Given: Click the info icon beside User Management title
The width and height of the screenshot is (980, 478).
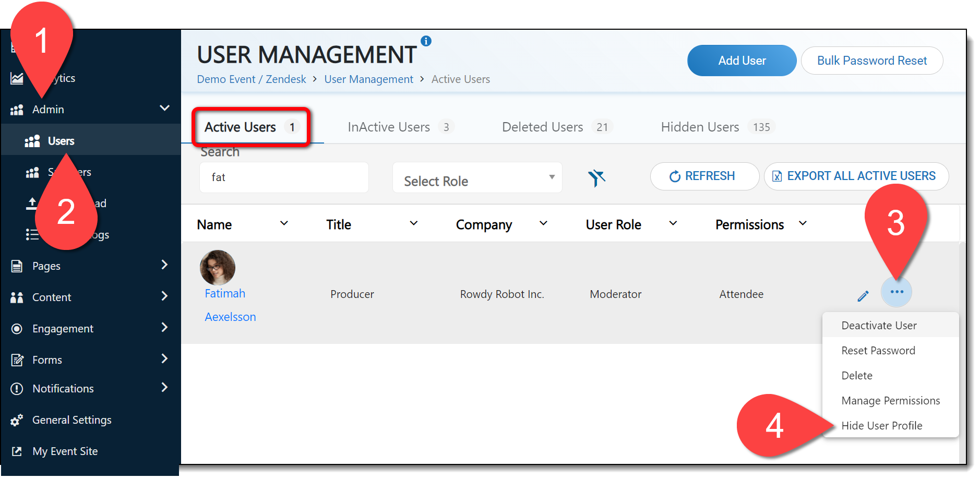Looking at the screenshot, I should pyautogui.click(x=426, y=41).
